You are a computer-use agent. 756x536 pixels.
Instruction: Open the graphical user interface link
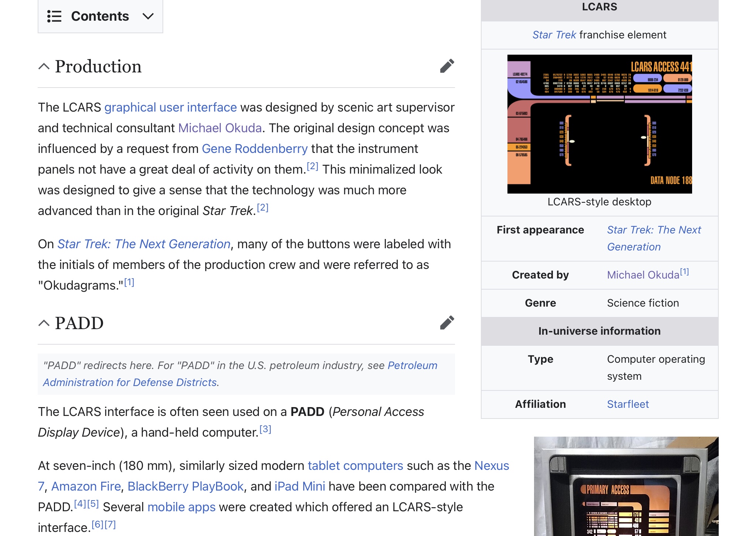tap(171, 107)
